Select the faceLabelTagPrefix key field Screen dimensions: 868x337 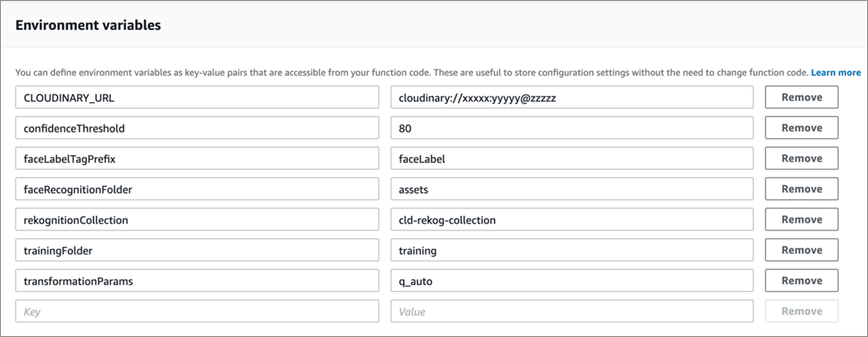point(197,158)
